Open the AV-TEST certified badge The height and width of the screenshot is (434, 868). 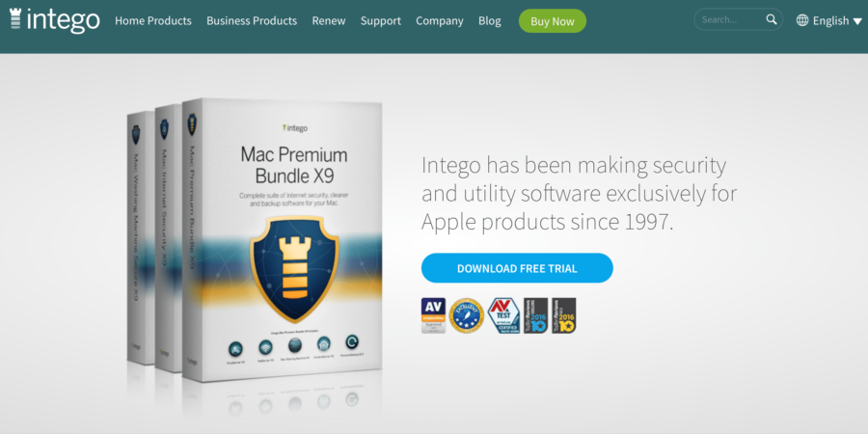(503, 315)
